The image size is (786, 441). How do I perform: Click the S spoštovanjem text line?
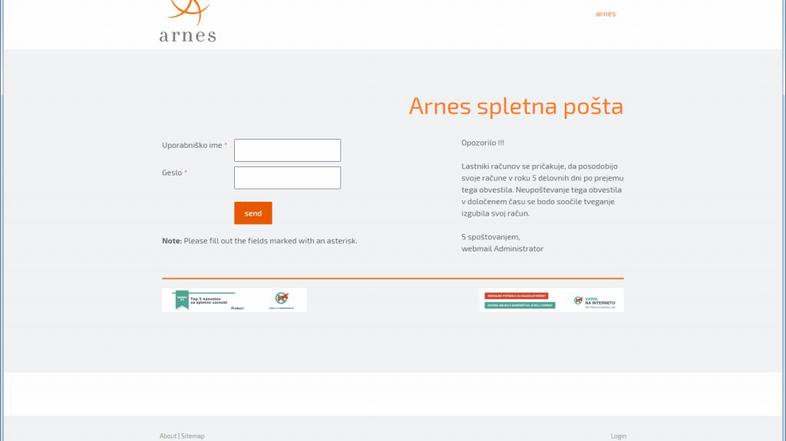[491, 237]
